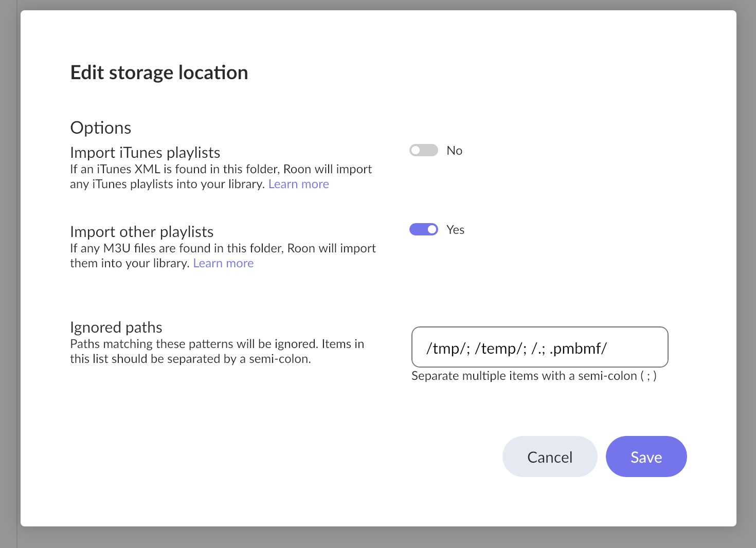This screenshot has width=756, height=548.
Task: Enable the Import iTunes playlists toggle
Action: 423,150
